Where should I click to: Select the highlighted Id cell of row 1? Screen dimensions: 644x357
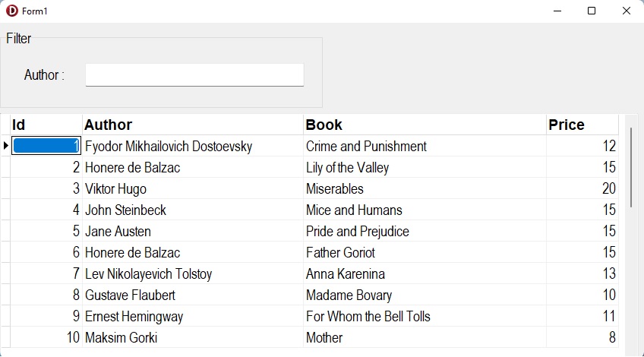pyautogui.click(x=46, y=146)
